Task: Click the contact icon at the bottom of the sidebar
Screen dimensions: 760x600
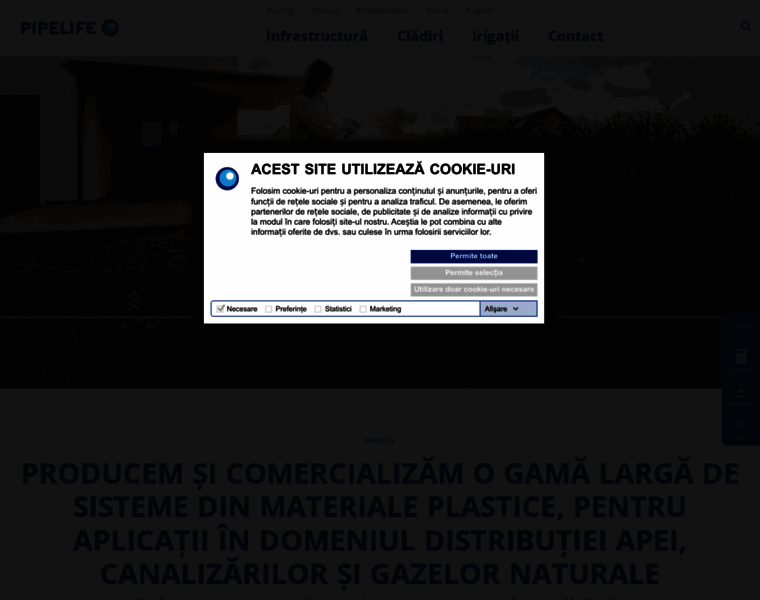Action: click(741, 425)
